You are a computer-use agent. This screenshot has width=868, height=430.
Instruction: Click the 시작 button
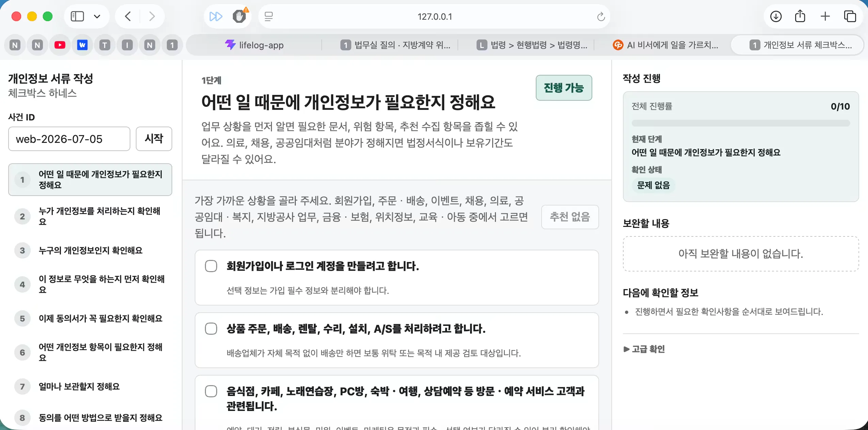click(x=154, y=139)
